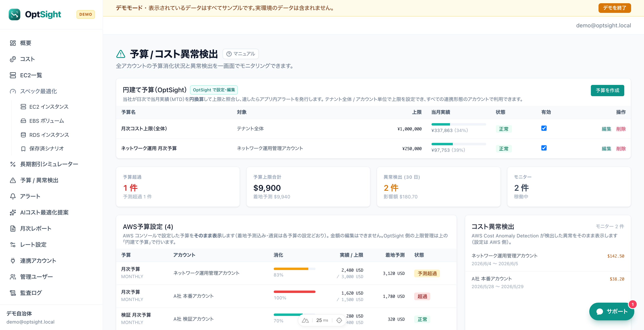Open アラート menu item
The image size is (644, 330).
coord(51,197)
